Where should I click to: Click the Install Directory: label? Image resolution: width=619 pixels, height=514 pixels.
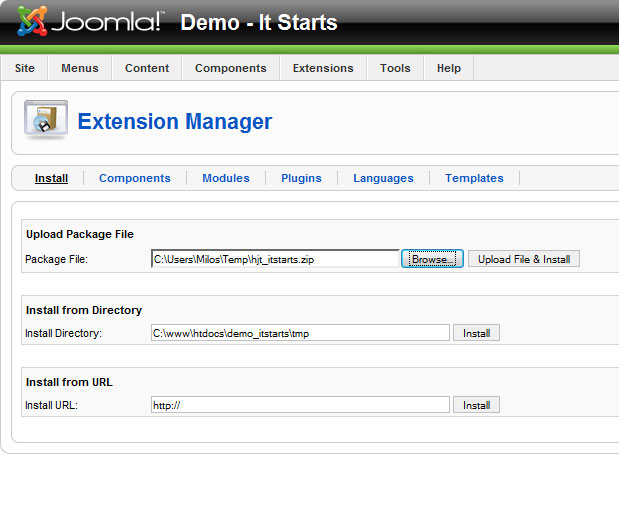coord(63,333)
